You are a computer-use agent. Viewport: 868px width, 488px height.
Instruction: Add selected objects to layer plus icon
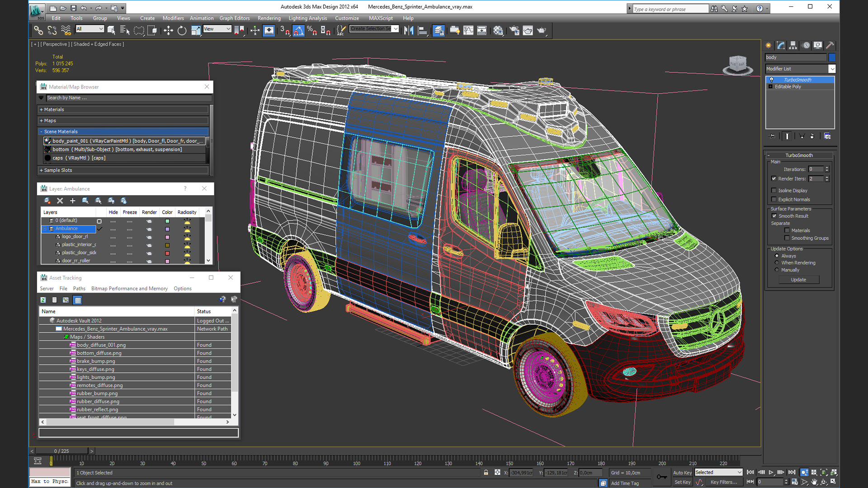(x=72, y=201)
